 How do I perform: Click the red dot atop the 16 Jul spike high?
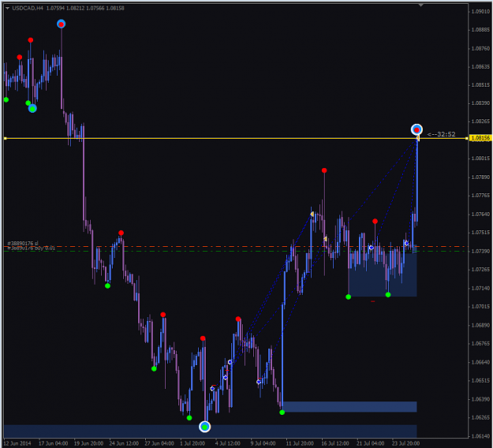click(324, 170)
